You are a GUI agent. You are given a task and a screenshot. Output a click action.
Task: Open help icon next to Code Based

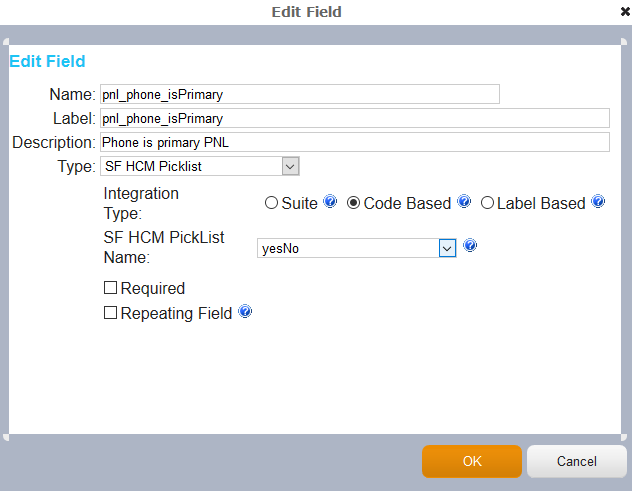pos(464,201)
